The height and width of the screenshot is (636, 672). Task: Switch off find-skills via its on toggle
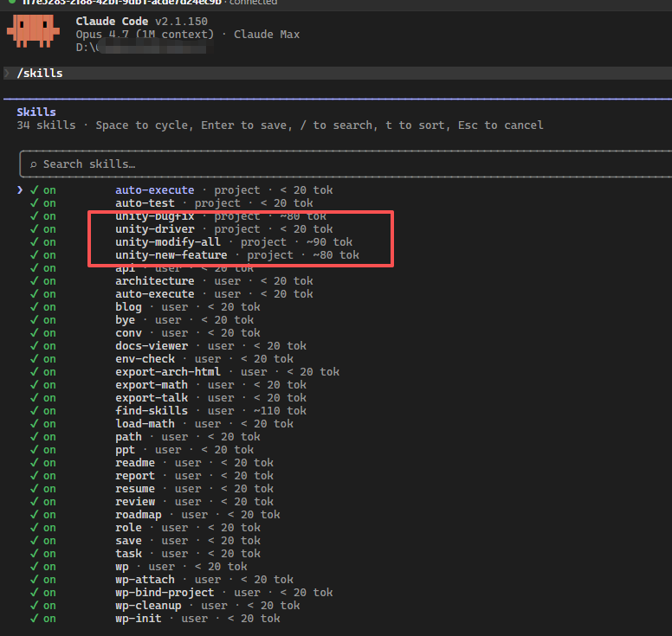point(43,411)
